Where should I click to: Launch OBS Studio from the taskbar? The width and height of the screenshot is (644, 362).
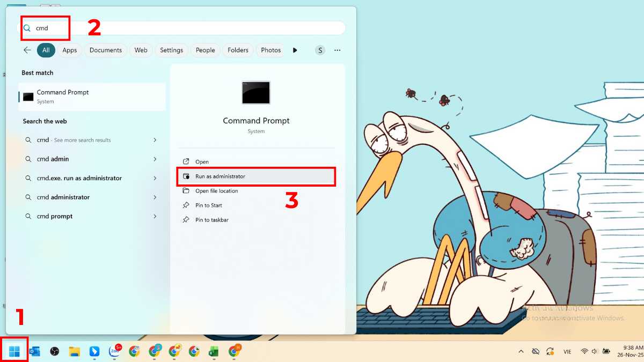[x=55, y=350]
